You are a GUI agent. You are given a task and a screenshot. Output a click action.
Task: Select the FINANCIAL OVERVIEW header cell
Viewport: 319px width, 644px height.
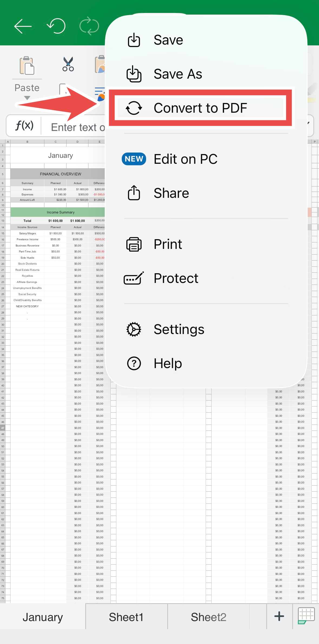click(x=58, y=174)
